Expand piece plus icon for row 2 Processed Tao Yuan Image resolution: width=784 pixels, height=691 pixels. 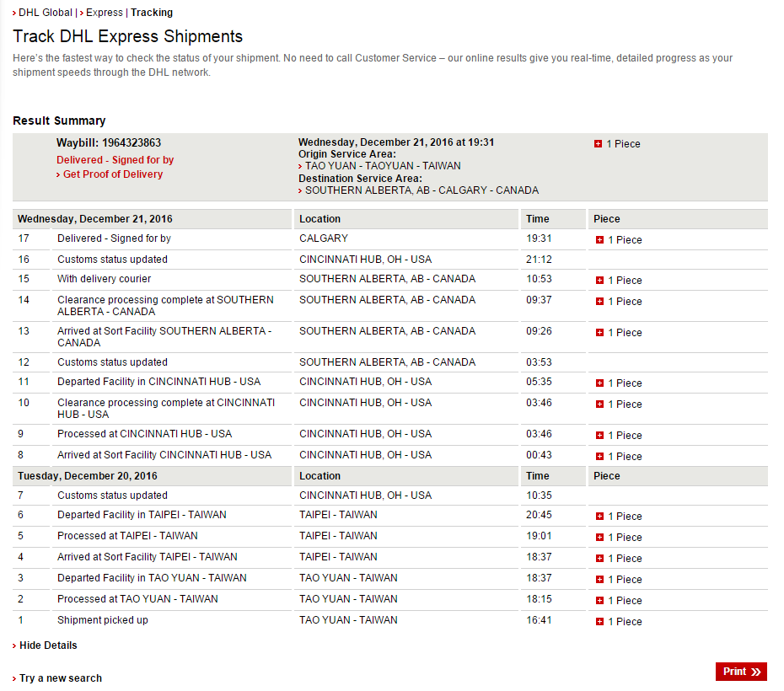599,600
